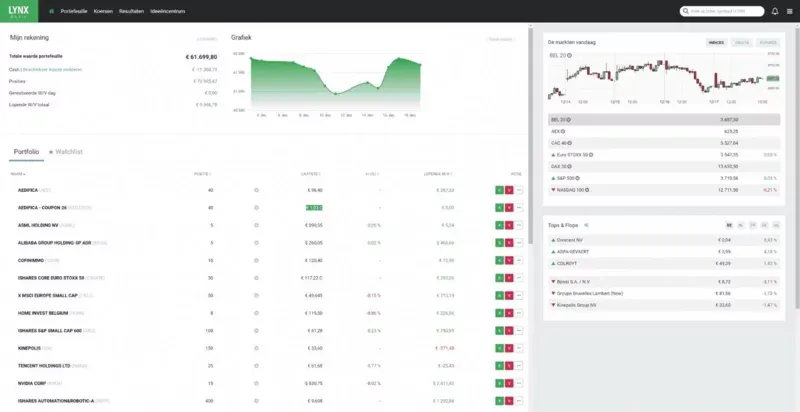Click the info circle in KINEPOLIS row
Viewport: 800px width, 412px height.
[x=256, y=348]
